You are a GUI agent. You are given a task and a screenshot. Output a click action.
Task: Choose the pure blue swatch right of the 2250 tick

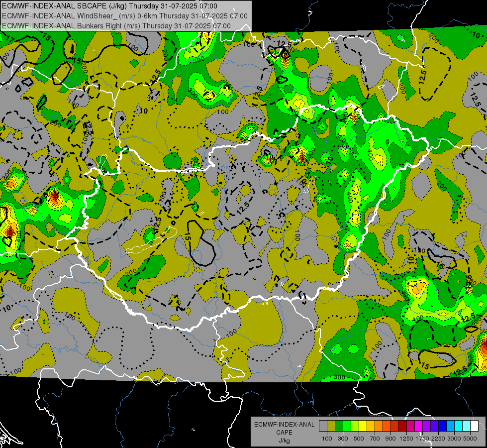click(443, 426)
